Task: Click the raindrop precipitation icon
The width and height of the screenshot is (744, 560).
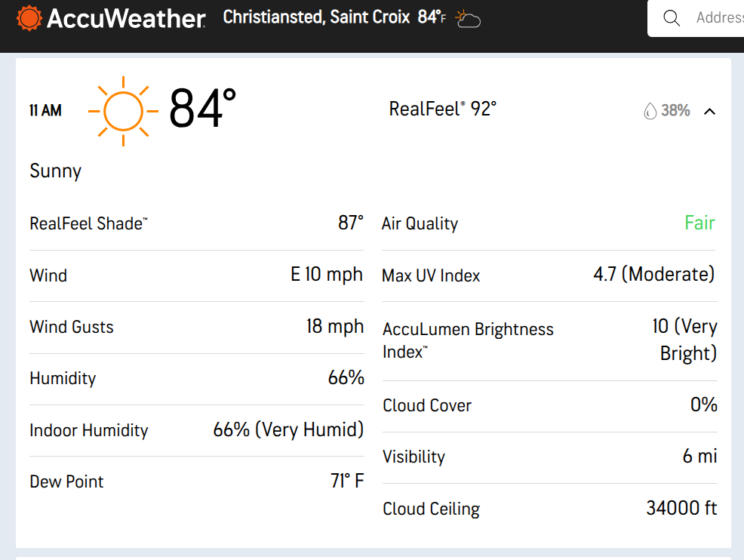Action: [x=650, y=112]
